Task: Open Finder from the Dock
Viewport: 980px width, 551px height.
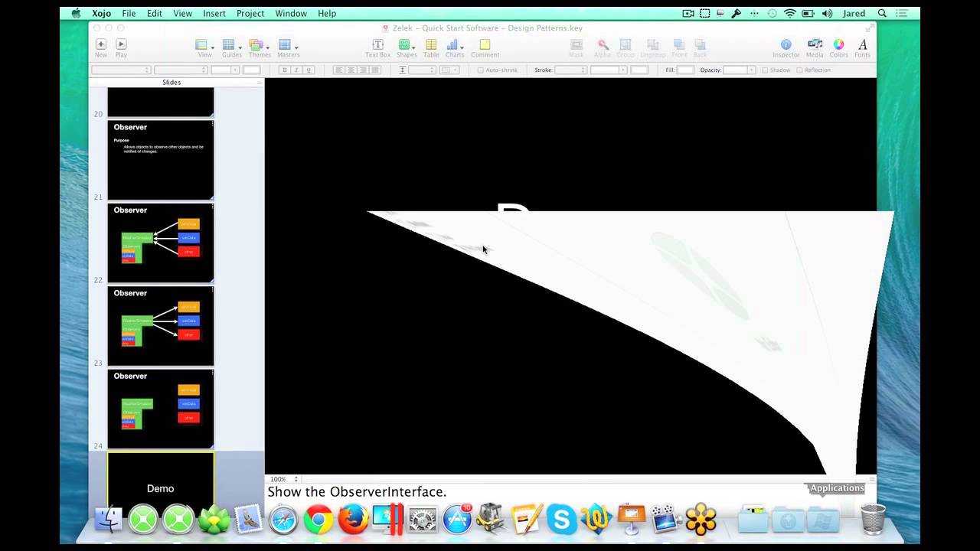Action: 108,519
